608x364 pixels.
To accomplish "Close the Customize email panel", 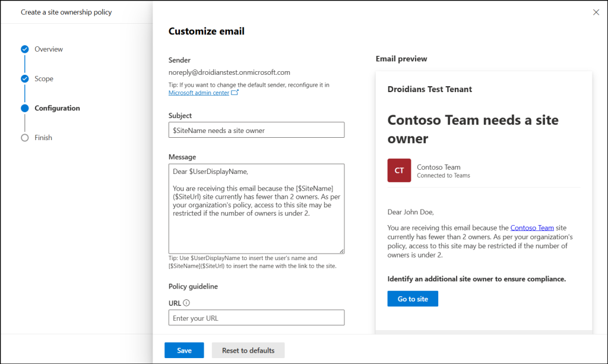I will click(596, 12).
